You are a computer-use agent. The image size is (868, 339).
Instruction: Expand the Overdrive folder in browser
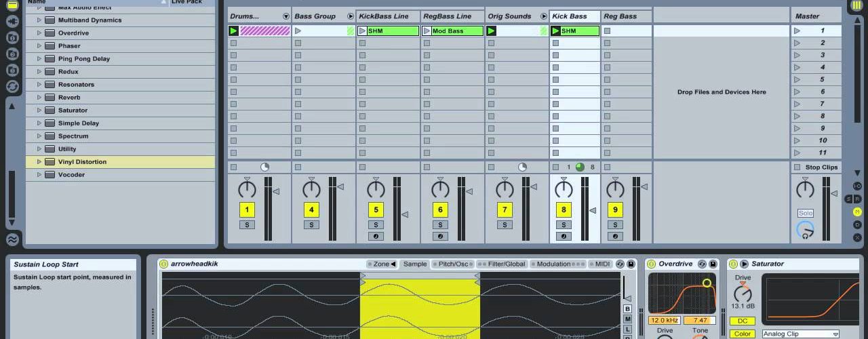[x=39, y=33]
